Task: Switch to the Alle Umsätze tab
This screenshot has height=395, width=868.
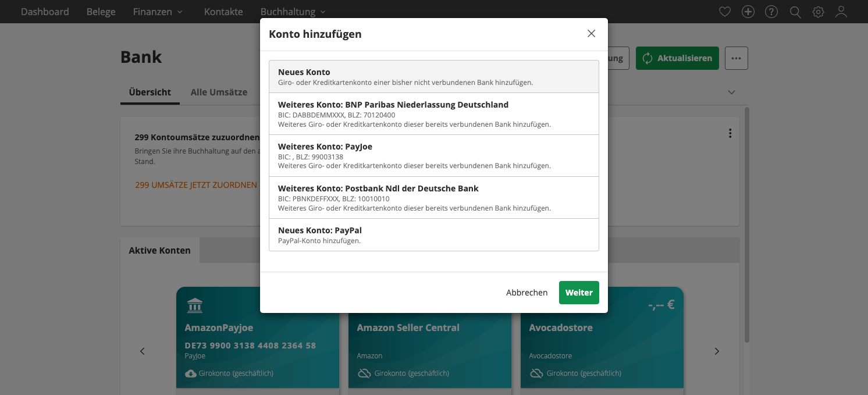Action: [x=219, y=92]
